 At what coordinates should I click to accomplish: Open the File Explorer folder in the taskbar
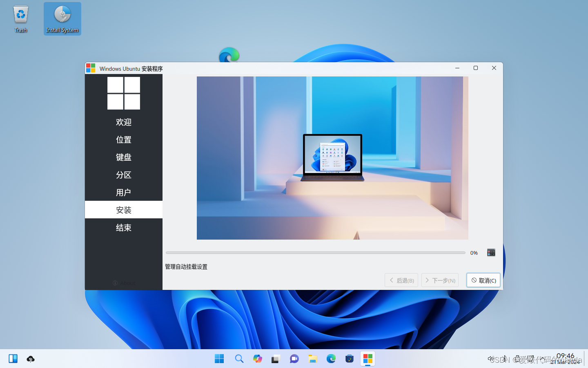pyautogui.click(x=313, y=359)
